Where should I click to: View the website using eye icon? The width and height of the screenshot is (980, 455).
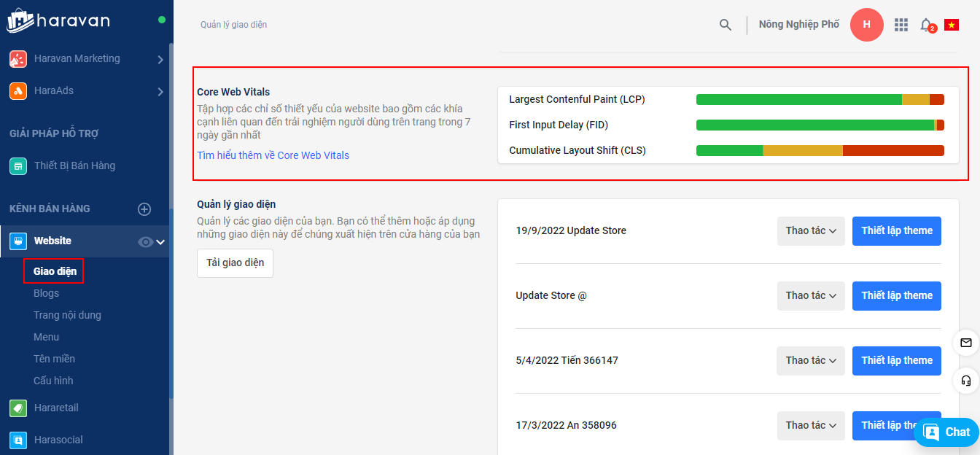point(146,242)
